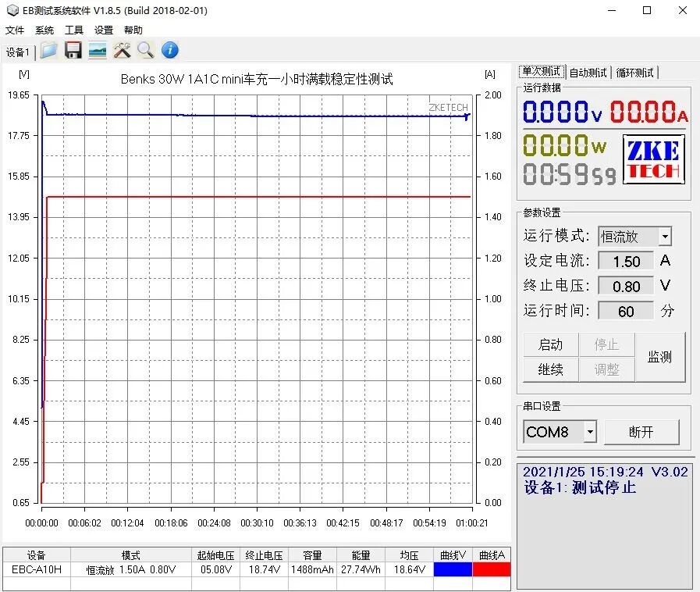This screenshot has height=592, width=700.
Task: Click the save-chart picture icon
Action: (x=98, y=50)
